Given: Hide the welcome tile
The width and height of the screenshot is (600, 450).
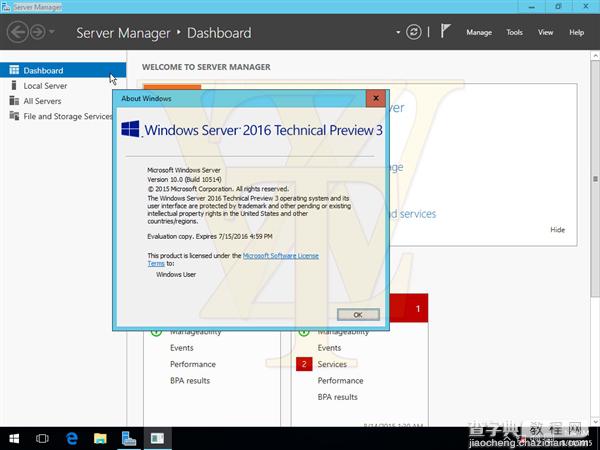Looking at the screenshot, I should tap(558, 230).
